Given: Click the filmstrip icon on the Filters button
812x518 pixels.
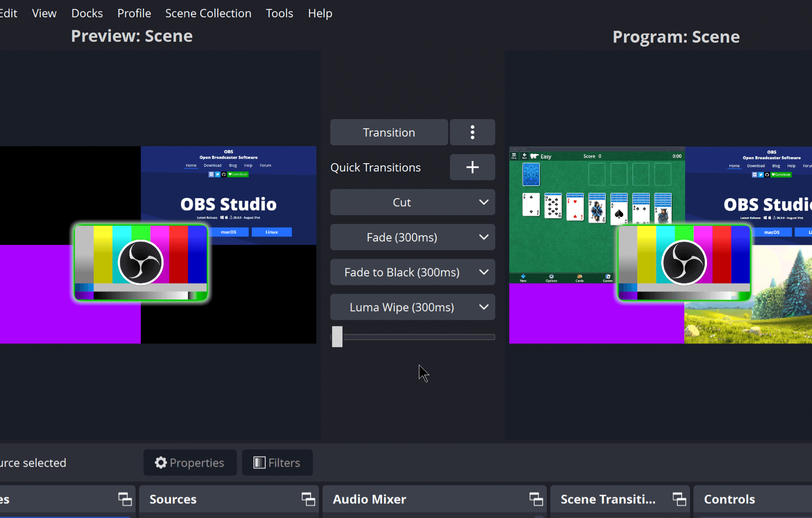Looking at the screenshot, I should coord(258,463).
